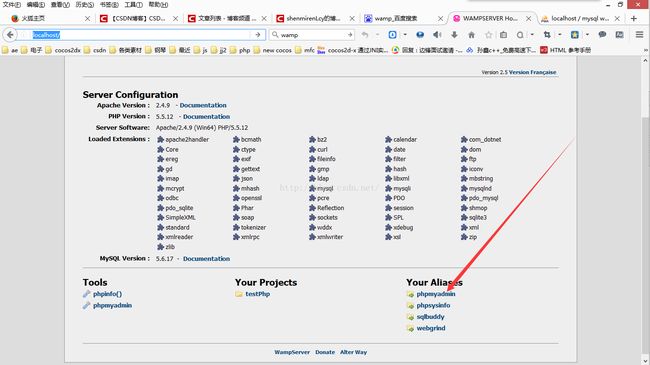Click the round search toolbar icon after the clipboard
650x365 pixels.
pyautogui.click(x=520, y=35)
